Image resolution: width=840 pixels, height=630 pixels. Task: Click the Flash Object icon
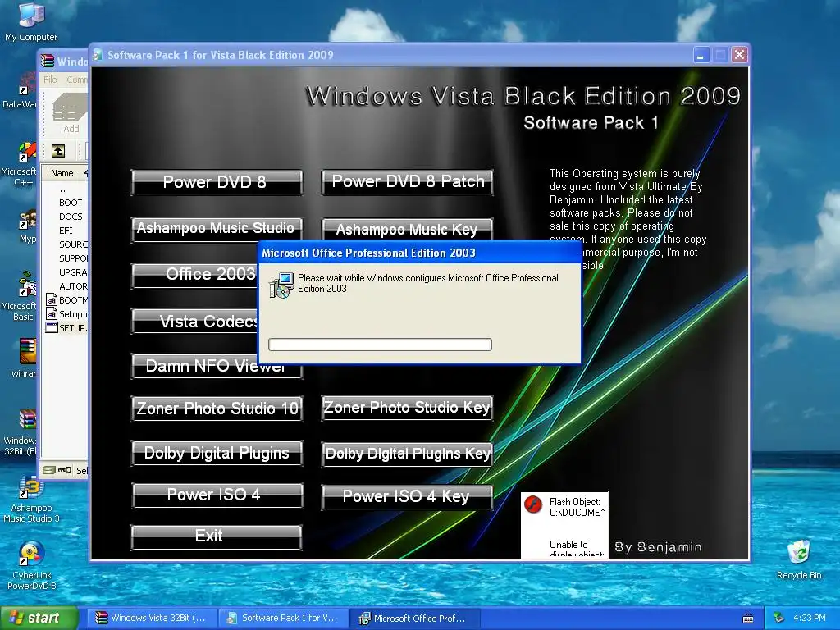(533, 504)
